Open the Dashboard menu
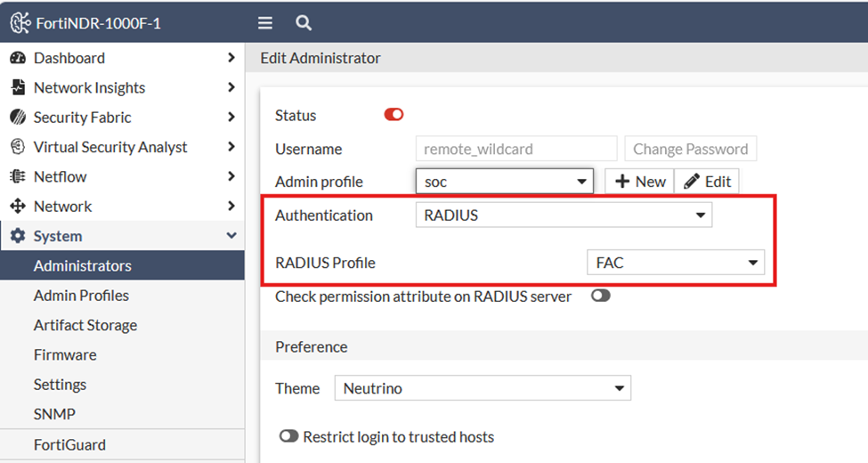The height and width of the screenshot is (463, 868). (122, 58)
